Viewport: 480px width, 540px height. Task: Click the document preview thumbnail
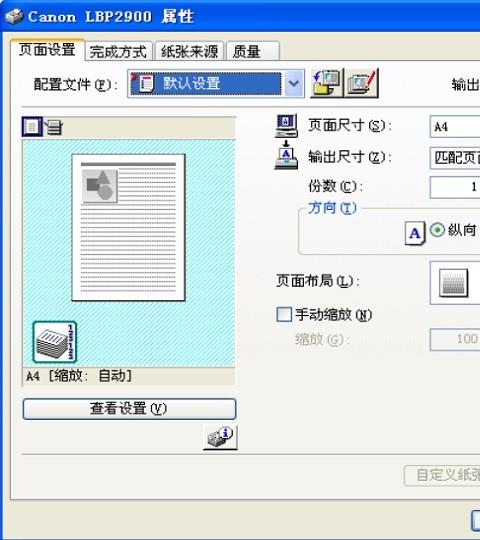tap(128, 228)
